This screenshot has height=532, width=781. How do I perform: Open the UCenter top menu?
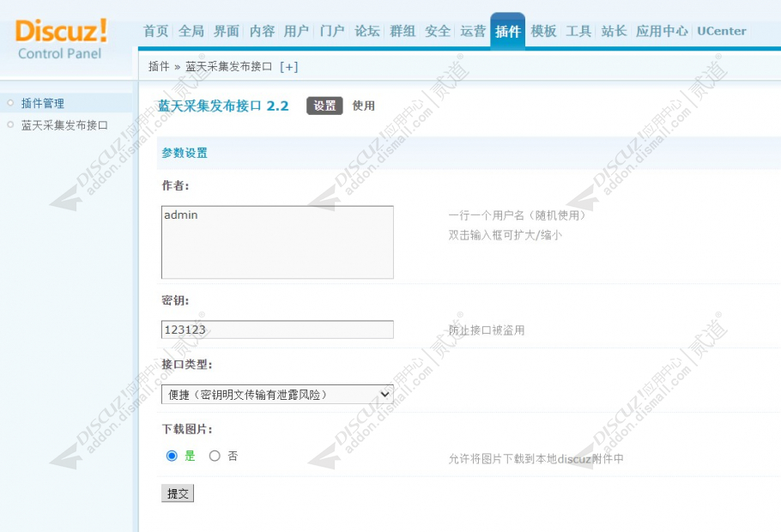click(x=722, y=31)
